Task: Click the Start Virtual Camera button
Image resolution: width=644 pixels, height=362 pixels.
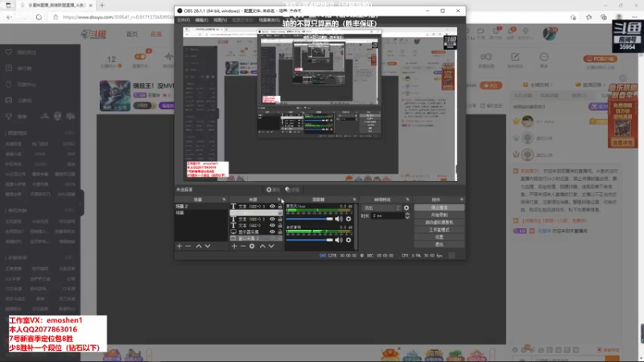Action: click(x=439, y=223)
